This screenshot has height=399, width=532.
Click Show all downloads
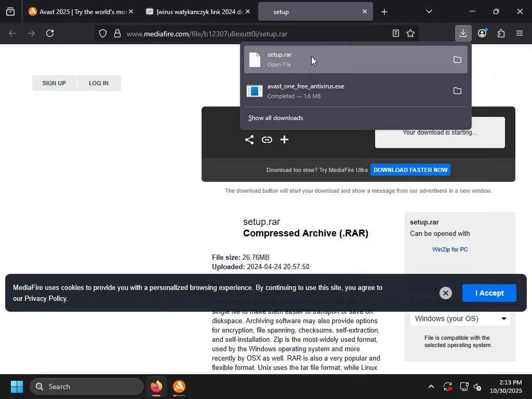click(x=275, y=118)
